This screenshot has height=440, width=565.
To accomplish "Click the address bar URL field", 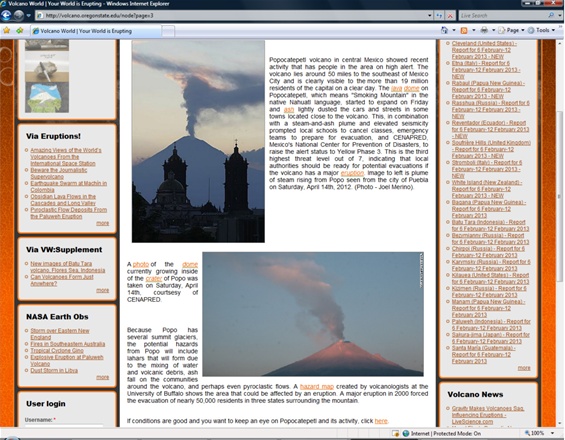I will [231, 15].
